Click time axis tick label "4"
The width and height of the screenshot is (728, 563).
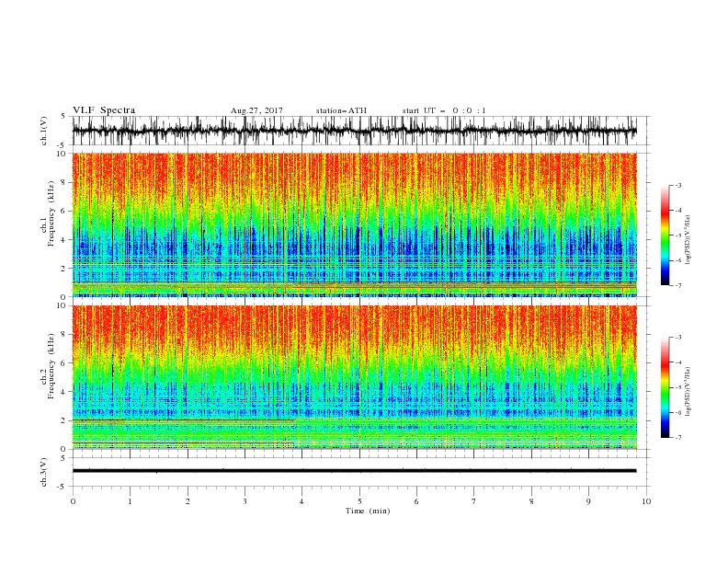(302, 501)
